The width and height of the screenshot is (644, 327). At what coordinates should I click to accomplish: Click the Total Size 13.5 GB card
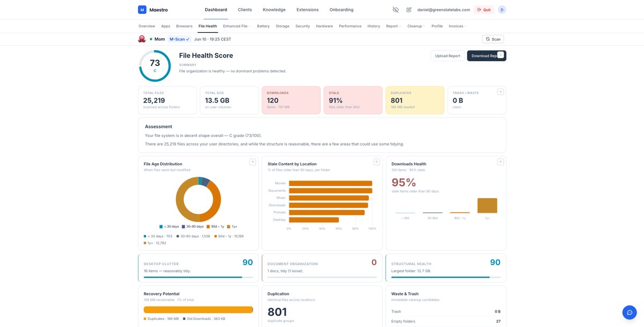pyautogui.click(x=229, y=100)
